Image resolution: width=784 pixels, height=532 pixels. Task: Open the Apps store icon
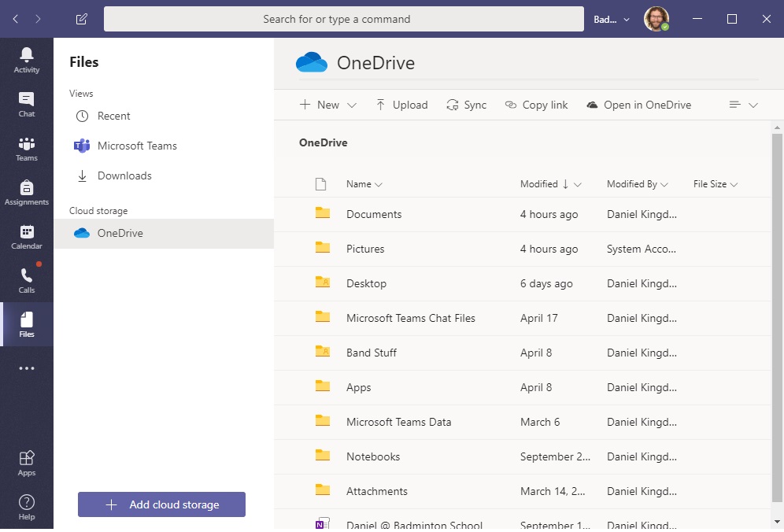pos(27,463)
